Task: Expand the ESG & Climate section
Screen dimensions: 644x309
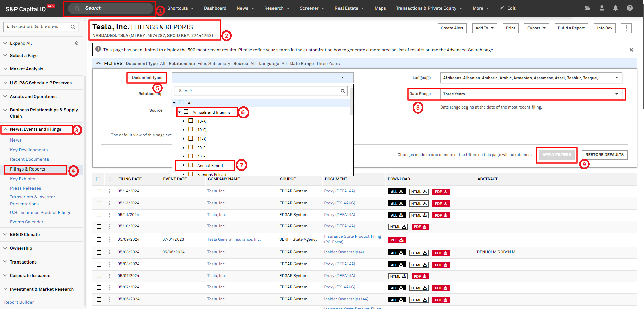Action: 25,235
